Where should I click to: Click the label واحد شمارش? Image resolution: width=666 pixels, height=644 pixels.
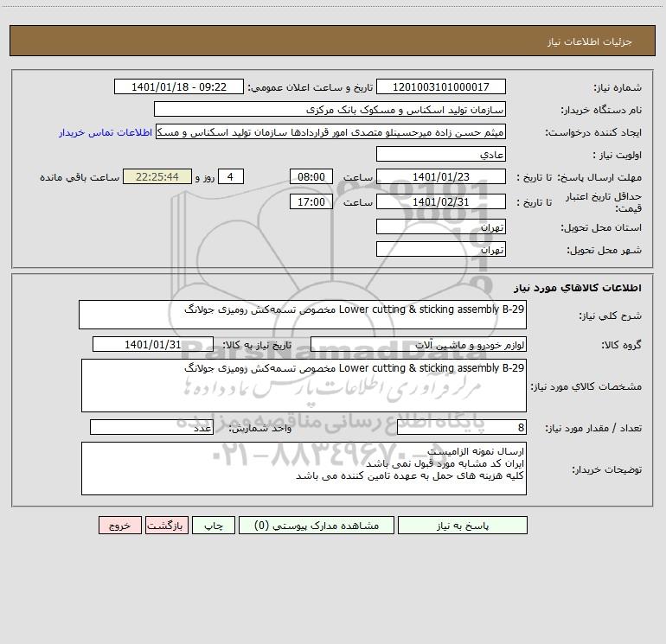(x=260, y=429)
